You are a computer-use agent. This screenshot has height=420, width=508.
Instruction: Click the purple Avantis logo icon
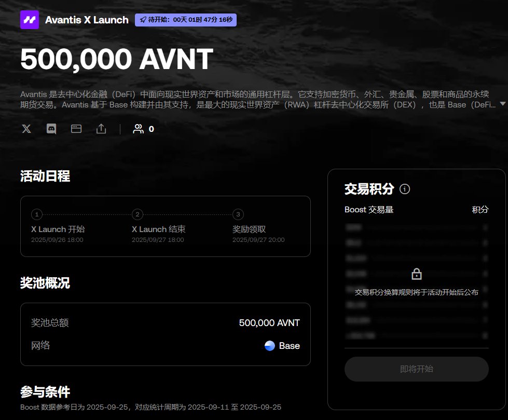coord(30,20)
